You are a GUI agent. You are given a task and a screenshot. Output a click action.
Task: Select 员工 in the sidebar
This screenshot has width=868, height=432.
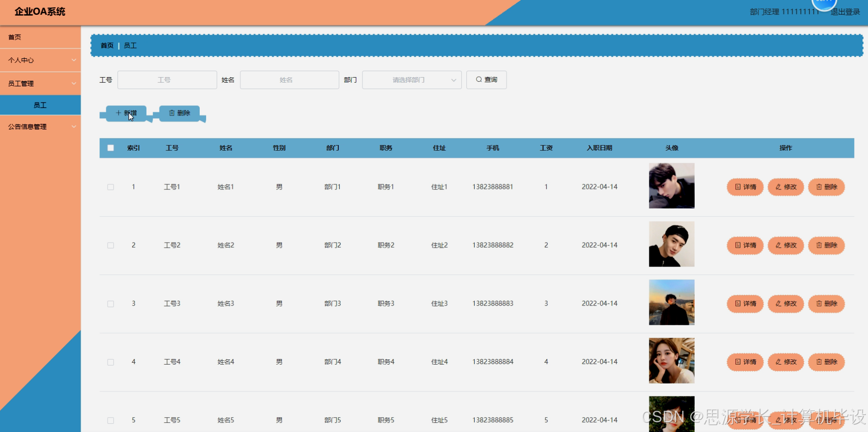tap(41, 105)
